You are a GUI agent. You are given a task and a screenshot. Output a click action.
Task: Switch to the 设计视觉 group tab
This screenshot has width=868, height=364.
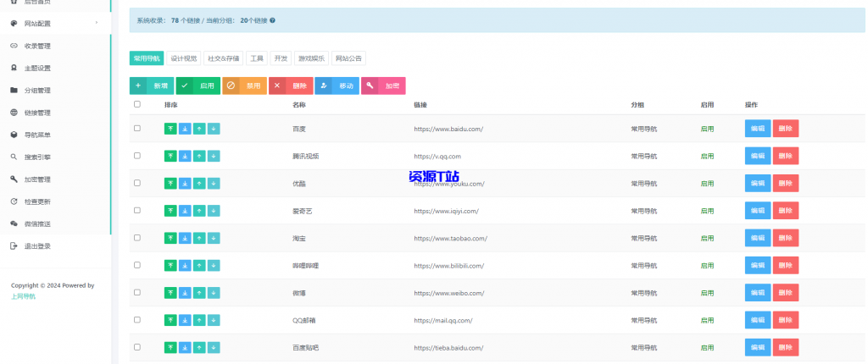[184, 58]
